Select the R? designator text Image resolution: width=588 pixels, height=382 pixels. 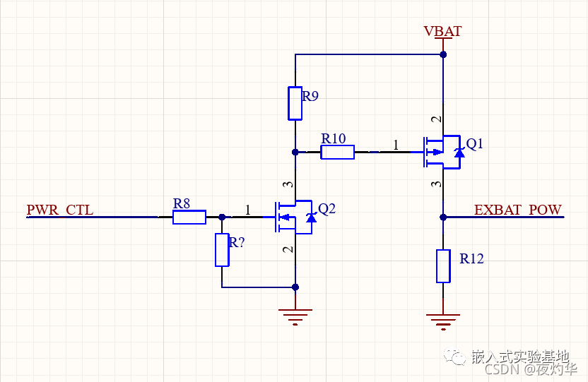(x=237, y=243)
